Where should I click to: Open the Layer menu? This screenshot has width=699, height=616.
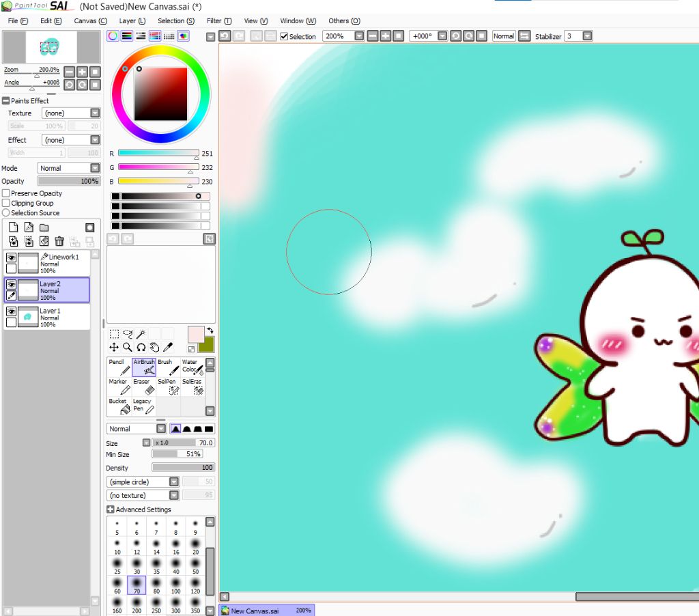click(x=132, y=21)
